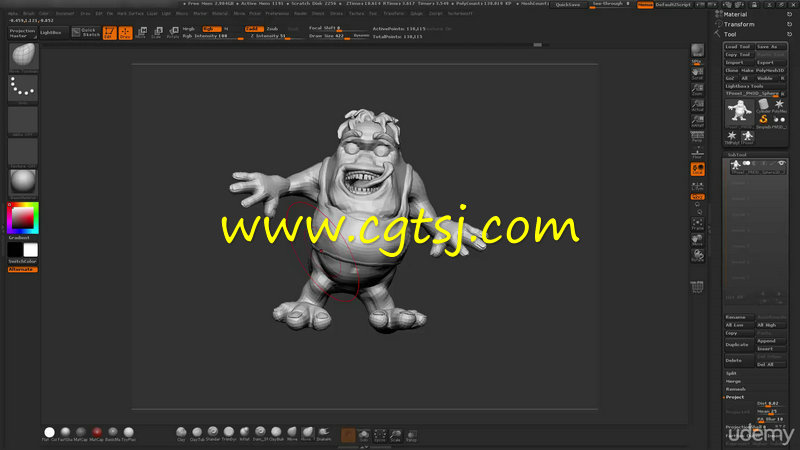Select the Rotate transform icon
This screenshot has width=800, height=450.
pos(173,33)
